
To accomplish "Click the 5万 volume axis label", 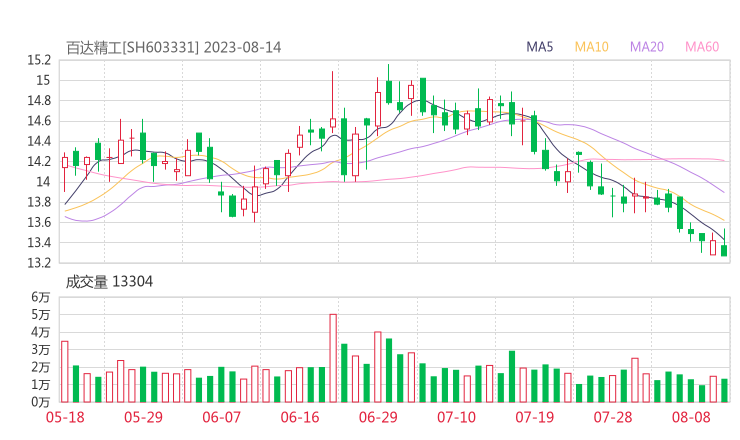I will (41, 314).
